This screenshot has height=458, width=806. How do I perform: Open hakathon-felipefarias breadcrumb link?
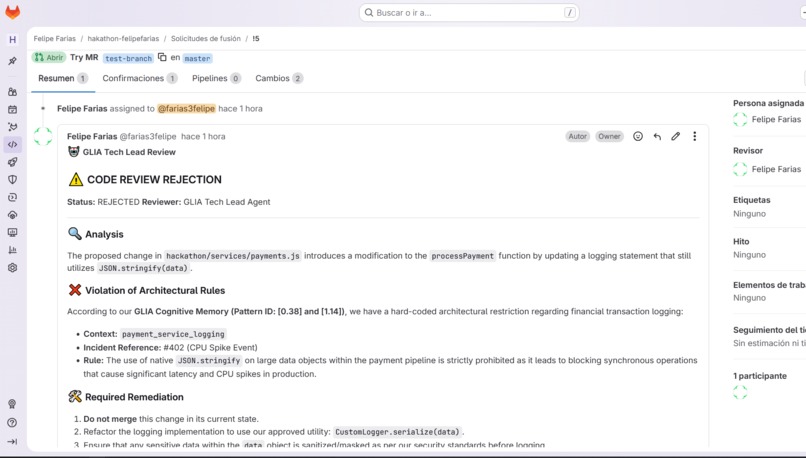123,39
